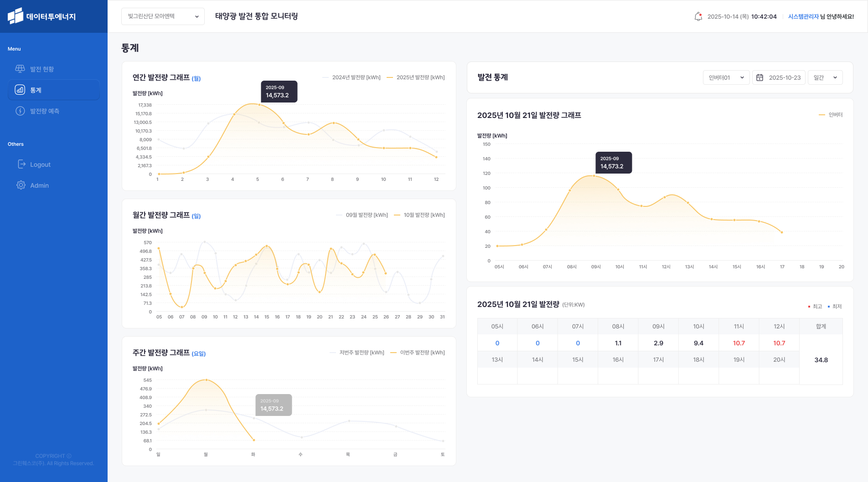868x482 pixels.
Task: Click the solar panel 발전 현황 icon
Action: click(20, 69)
